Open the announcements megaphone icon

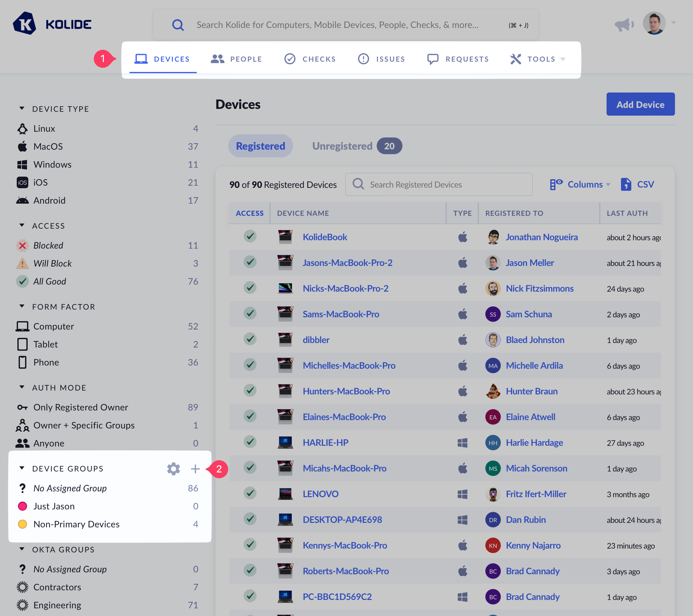tap(624, 24)
